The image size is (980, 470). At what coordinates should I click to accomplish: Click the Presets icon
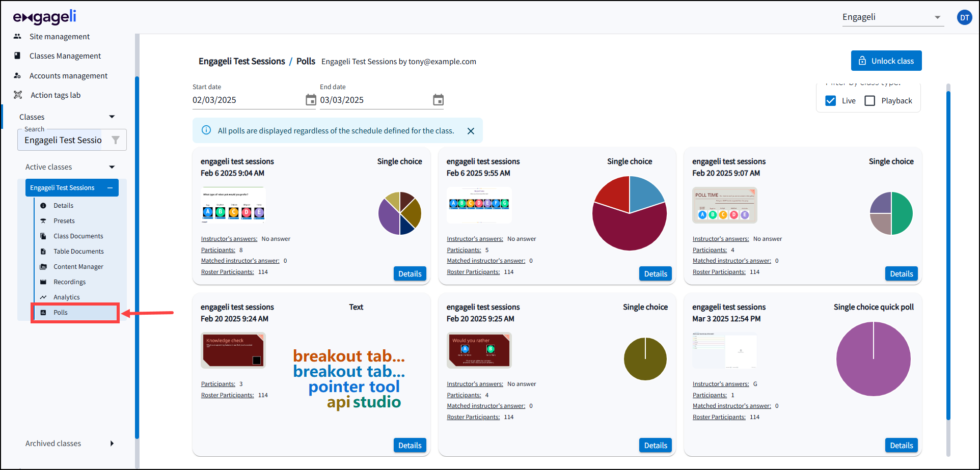(x=43, y=221)
